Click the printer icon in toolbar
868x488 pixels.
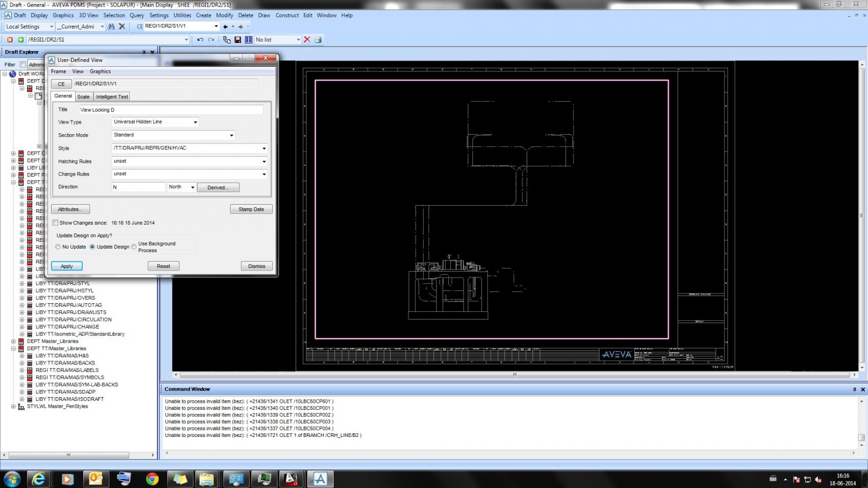pos(318,40)
